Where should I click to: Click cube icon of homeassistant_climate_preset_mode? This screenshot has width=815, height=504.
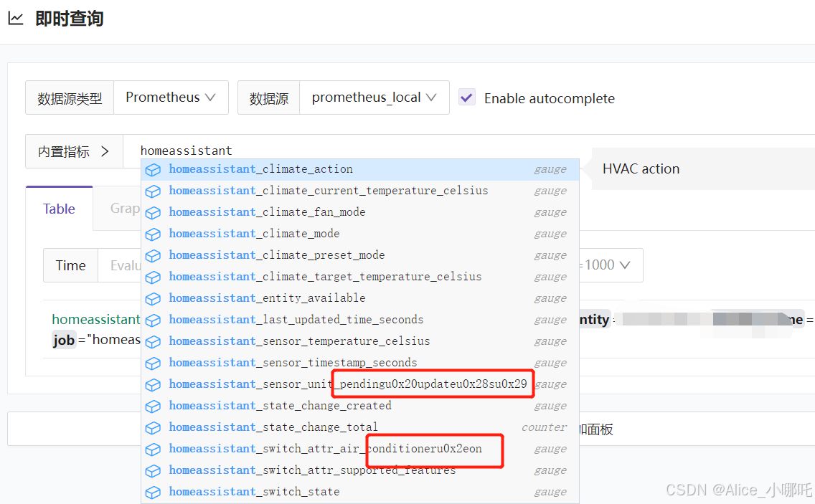(153, 256)
